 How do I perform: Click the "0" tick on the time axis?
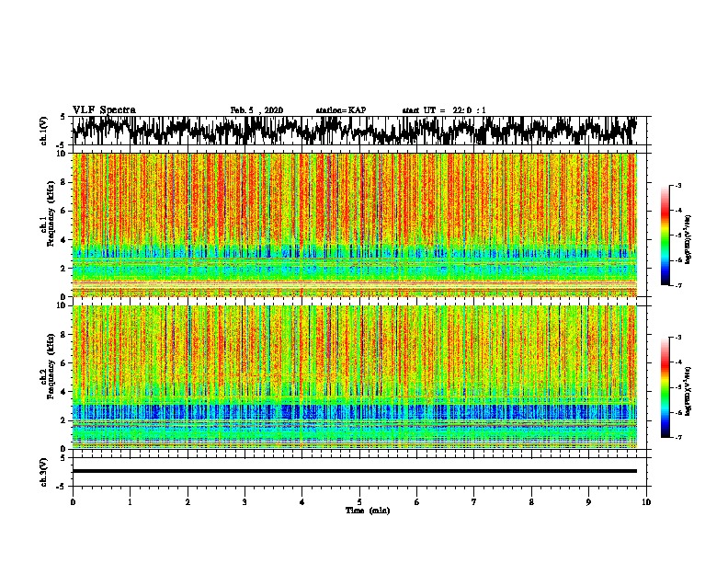(x=73, y=502)
